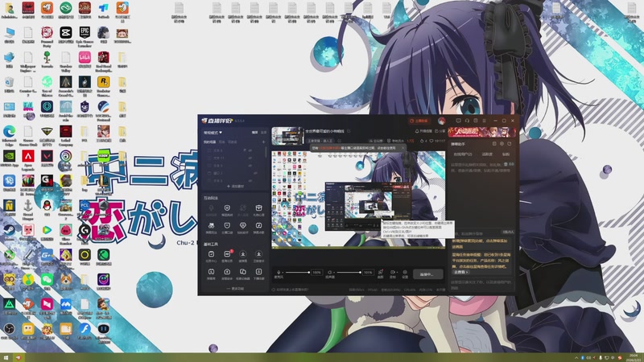Viewport: 644px width, 362px height.
Task: Open the red-badged icon in 基础工具
Action: pos(227,256)
